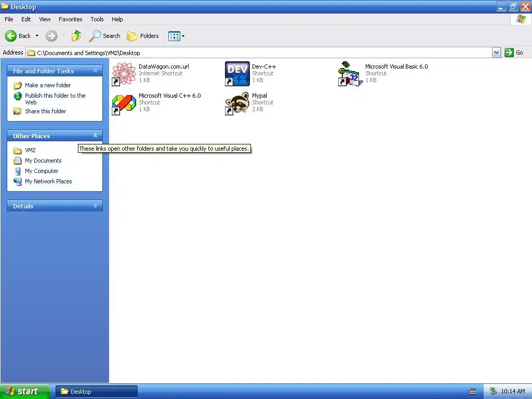Go up one folder level

76,36
